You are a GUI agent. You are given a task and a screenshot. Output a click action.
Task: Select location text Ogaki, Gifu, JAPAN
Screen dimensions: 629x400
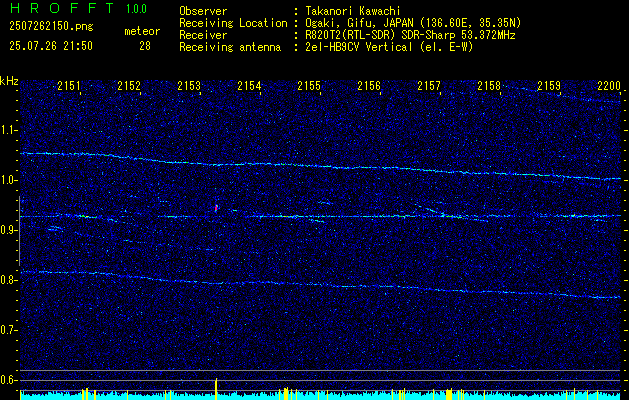(x=360, y=23)
